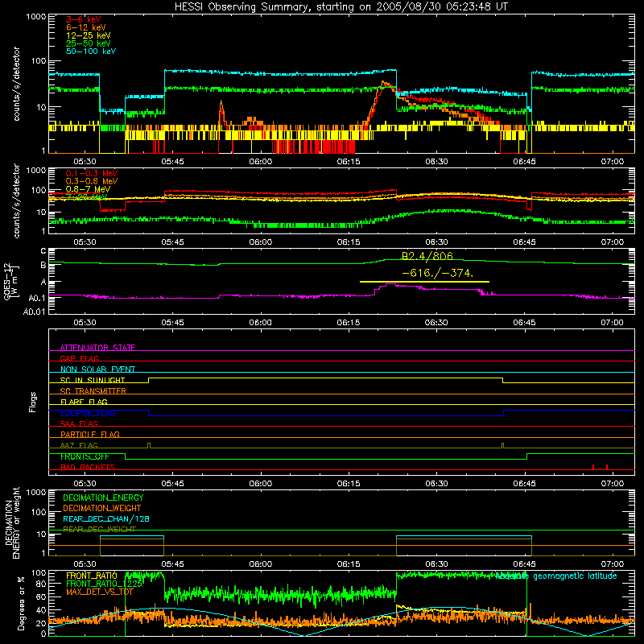Click the 05:30 time label under top panel
The width and height of the screenshot is (644, 644).
coord(85,162)
